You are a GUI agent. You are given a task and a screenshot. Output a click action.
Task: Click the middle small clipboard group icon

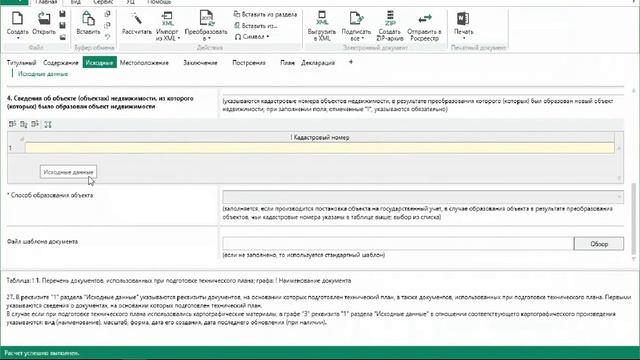point(107,26)
